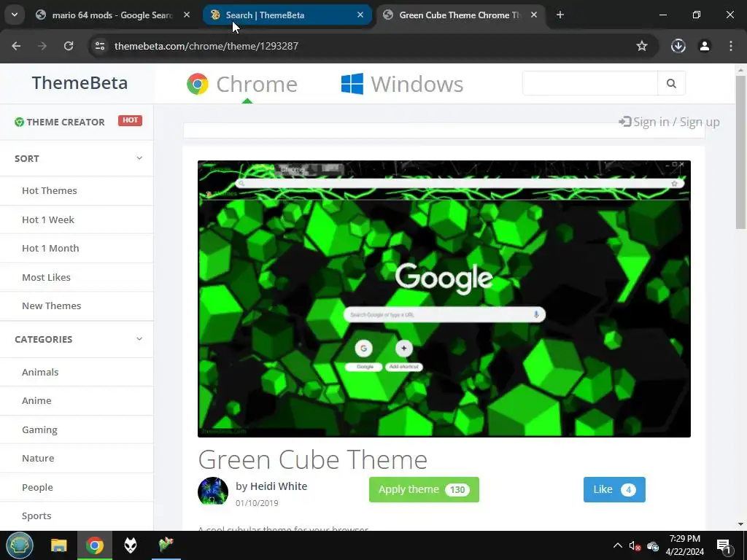Screen dimensions: 747x560
Task: Click the network status tray icon
Action: (653, 545)
